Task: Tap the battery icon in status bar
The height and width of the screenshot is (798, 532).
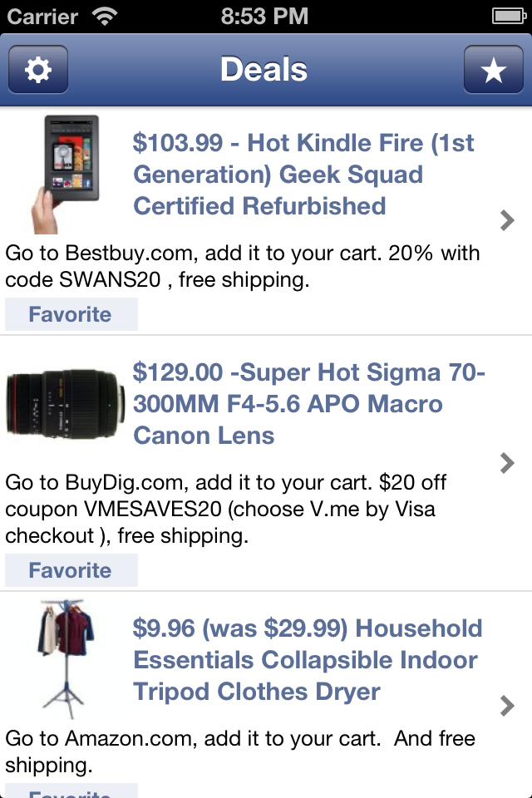Action: 507,16
